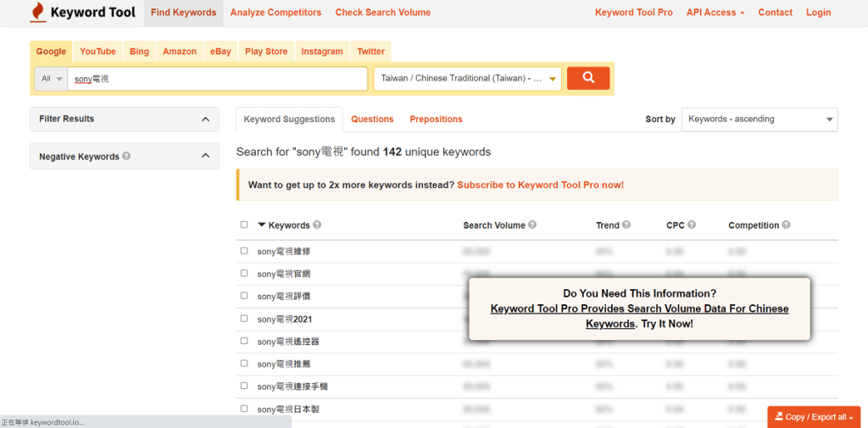Switch to the Play Store tab
This screenshot has height=428, width=868.
pos(266,52)
